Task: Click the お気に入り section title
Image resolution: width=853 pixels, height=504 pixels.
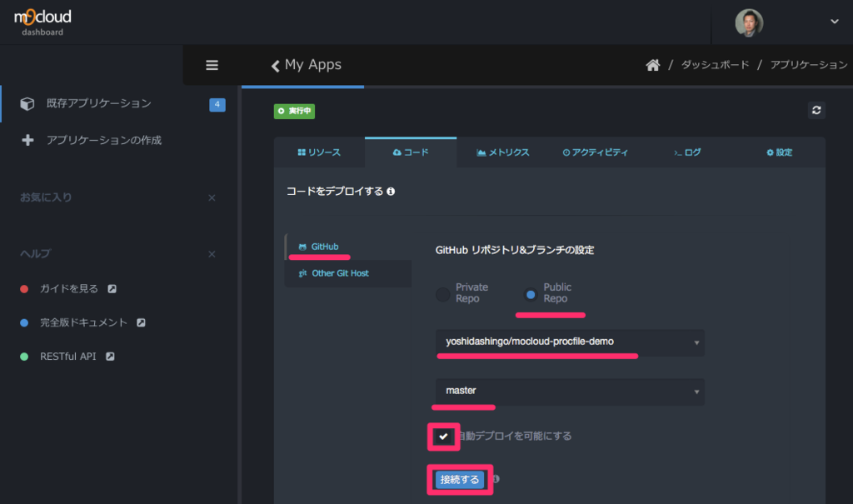Action: (46, 197)
